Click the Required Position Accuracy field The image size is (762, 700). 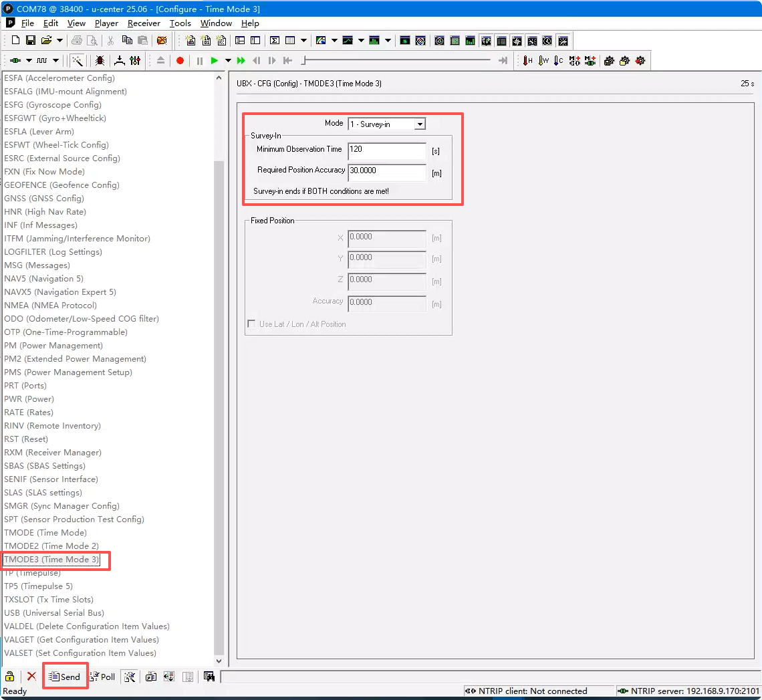pos(387,172)
